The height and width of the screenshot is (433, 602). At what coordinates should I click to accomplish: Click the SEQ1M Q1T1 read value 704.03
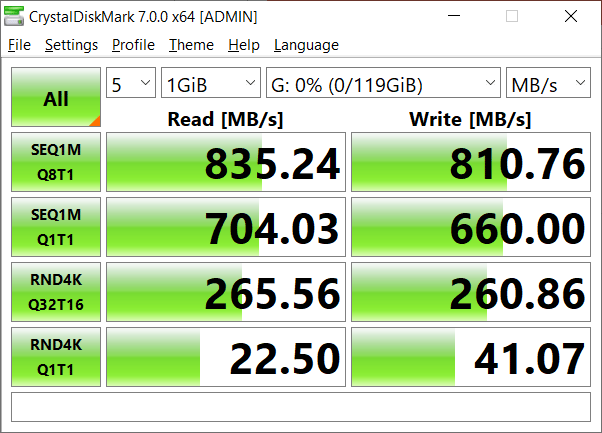(x=226, y=227)
